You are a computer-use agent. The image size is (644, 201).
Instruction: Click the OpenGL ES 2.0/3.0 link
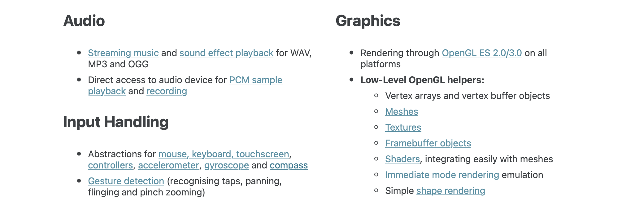point(482,53)
